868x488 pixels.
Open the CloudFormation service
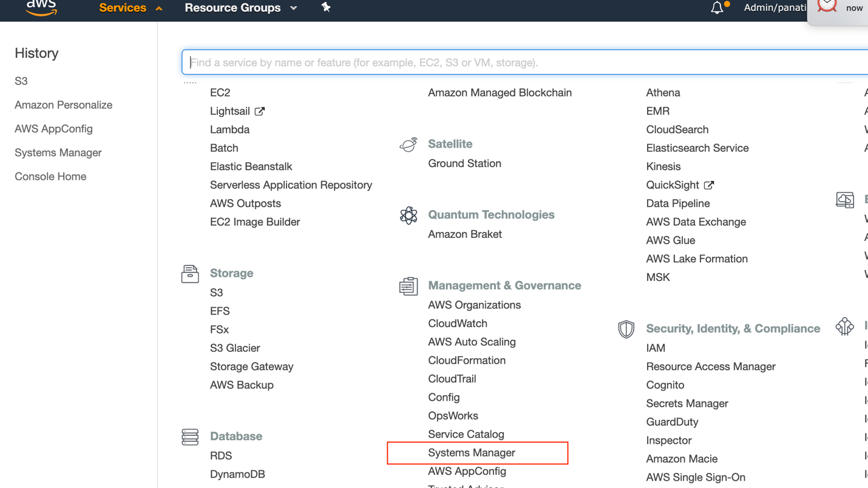click(467, 361)
